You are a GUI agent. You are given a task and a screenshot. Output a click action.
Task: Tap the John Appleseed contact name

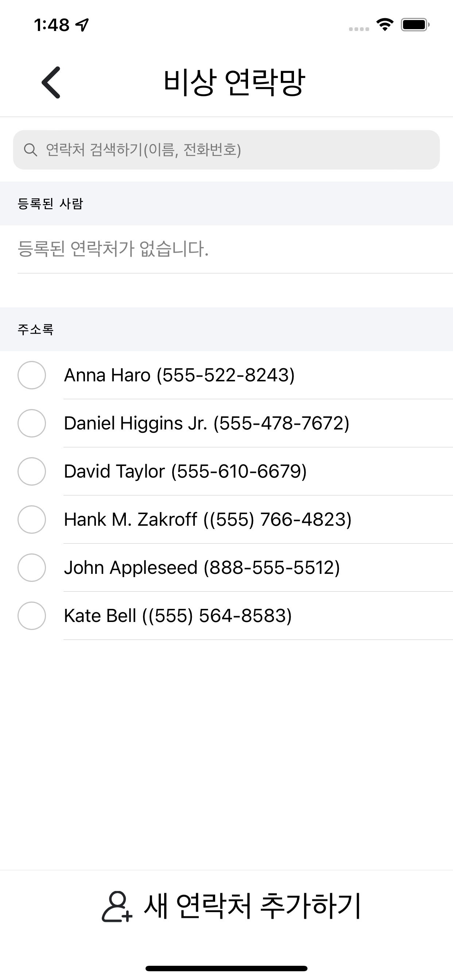(131, 568)
